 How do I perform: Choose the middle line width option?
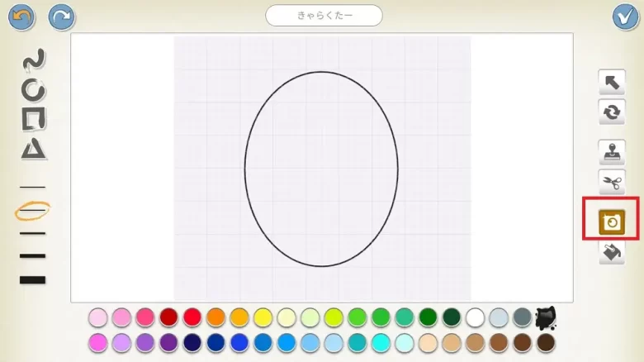pos(33,234)
